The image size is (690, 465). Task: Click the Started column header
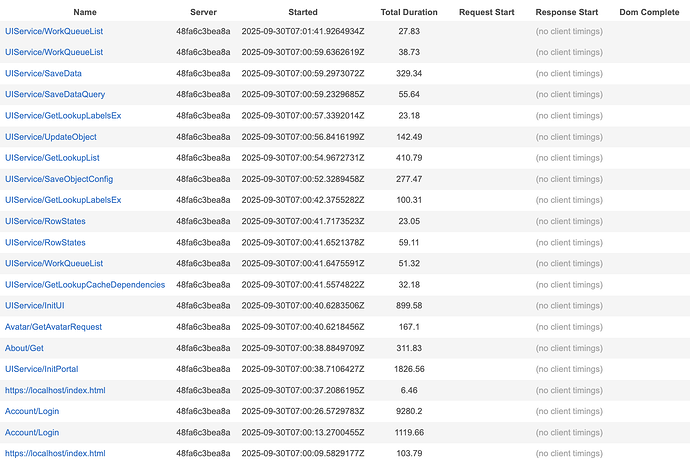pos(303,12)
